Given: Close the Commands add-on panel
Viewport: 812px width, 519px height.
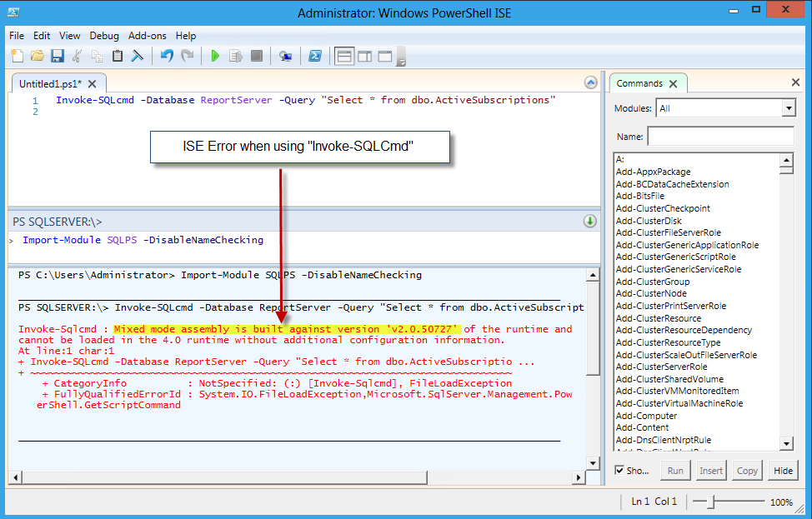Looking at the screenshot, I should [x=795, y=82].
